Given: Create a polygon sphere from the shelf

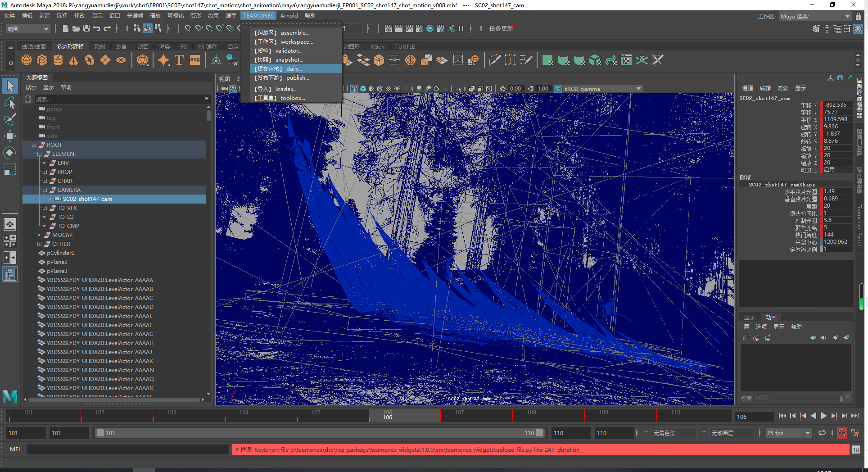Looking at the screenshot, I should (x=27, y=60).
